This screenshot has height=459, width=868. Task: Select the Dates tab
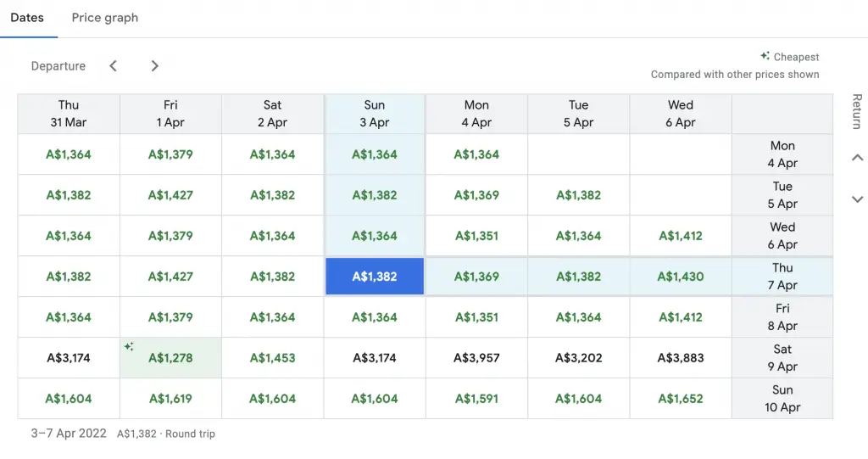click(x=27, y=18)
